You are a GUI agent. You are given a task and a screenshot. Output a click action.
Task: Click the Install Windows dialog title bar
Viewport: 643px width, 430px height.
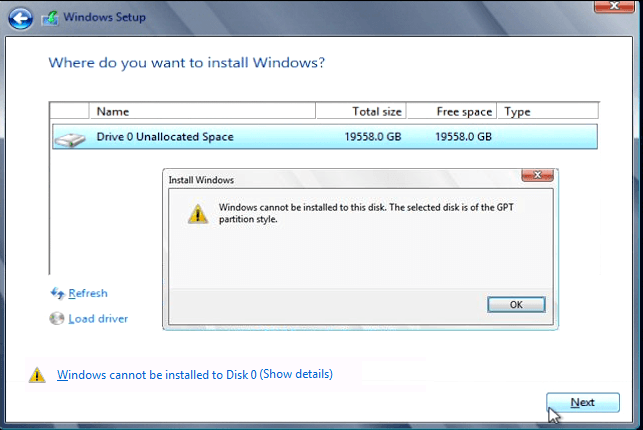pyautogui.click(x=340, y=180)
